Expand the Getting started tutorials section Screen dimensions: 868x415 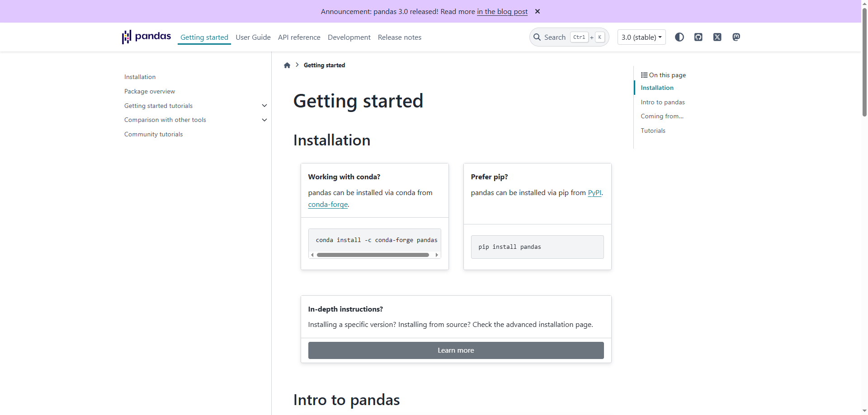point(264,105)
